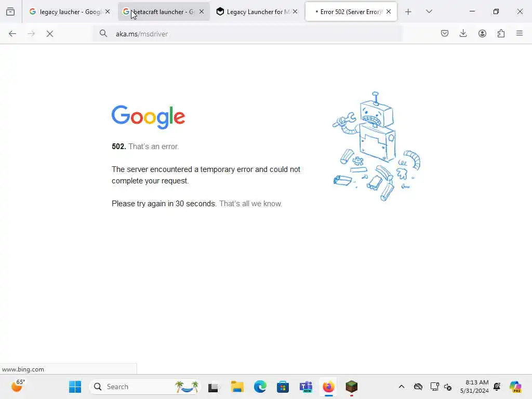Close the 'legacy laucher - Google' tab
This screenshot has width=532, height=399.
108,11
